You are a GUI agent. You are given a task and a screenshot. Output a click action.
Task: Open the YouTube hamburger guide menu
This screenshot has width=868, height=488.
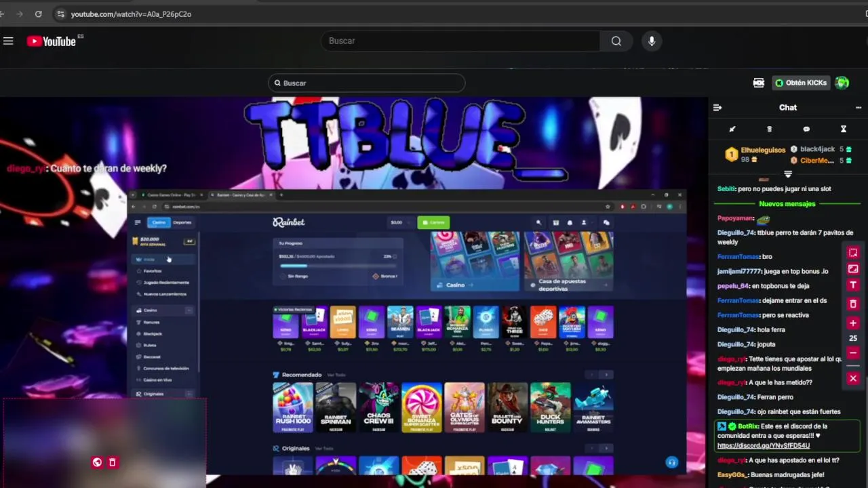(x=8, y=41)
